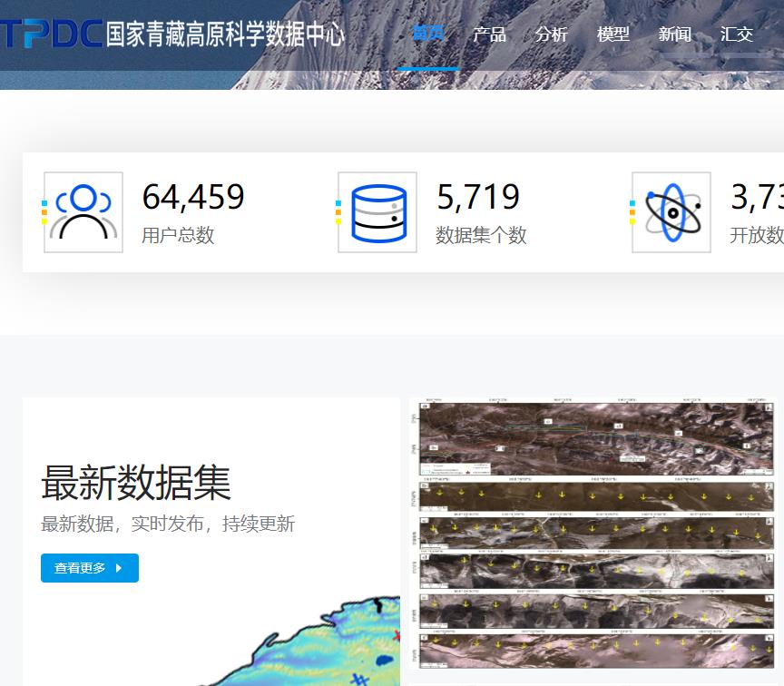Open the 汇交 section
The image size is (784, 686).
736,34
